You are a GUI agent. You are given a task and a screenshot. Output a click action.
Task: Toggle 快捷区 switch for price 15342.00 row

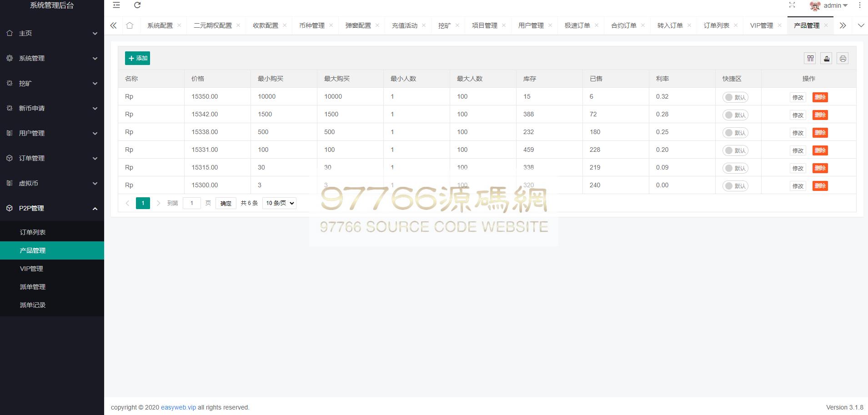(x=735, y=115)
